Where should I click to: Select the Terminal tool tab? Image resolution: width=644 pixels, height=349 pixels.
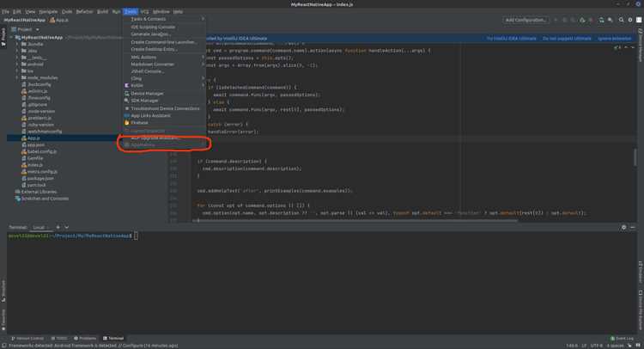(113, 339)
